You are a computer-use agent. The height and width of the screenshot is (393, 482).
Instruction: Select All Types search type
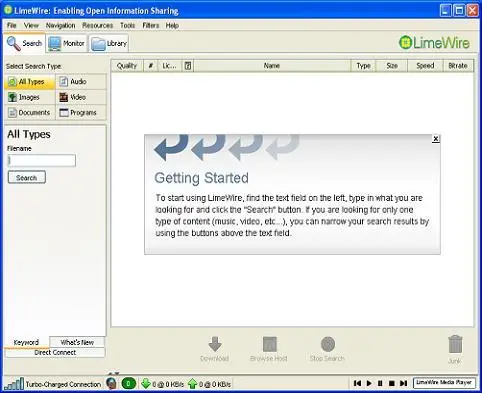[29, 82]
